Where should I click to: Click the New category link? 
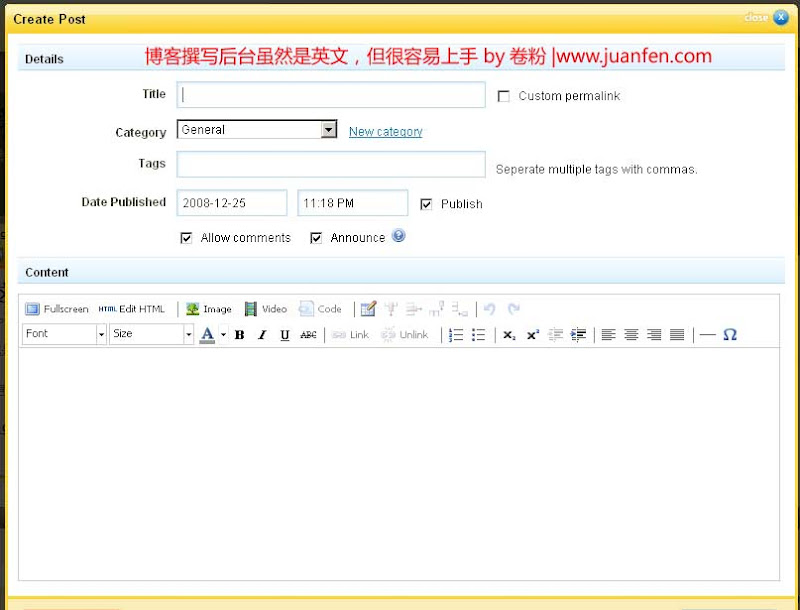point(386,132)
